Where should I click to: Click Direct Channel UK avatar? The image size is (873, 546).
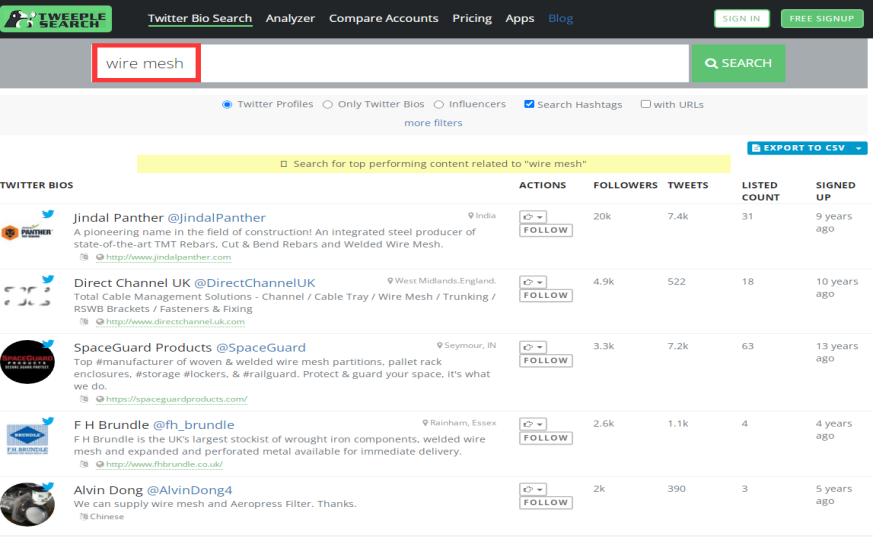(x=27, y=297)
